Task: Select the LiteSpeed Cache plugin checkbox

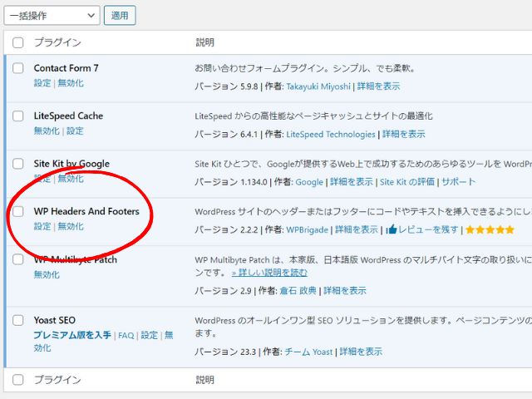Action: pos(18,116)
